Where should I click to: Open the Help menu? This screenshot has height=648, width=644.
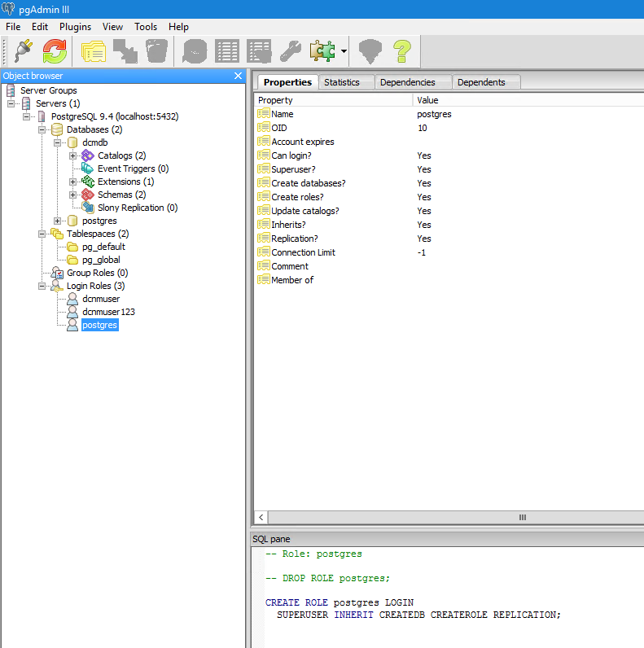[178, 27]
